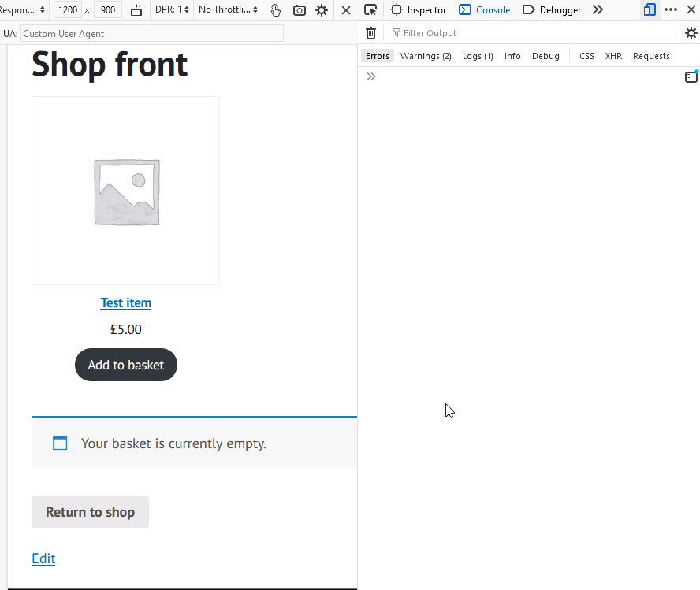Screen dimensions: 700x590
Task: Click the £5.00 price text
Action: pos(126,329)
